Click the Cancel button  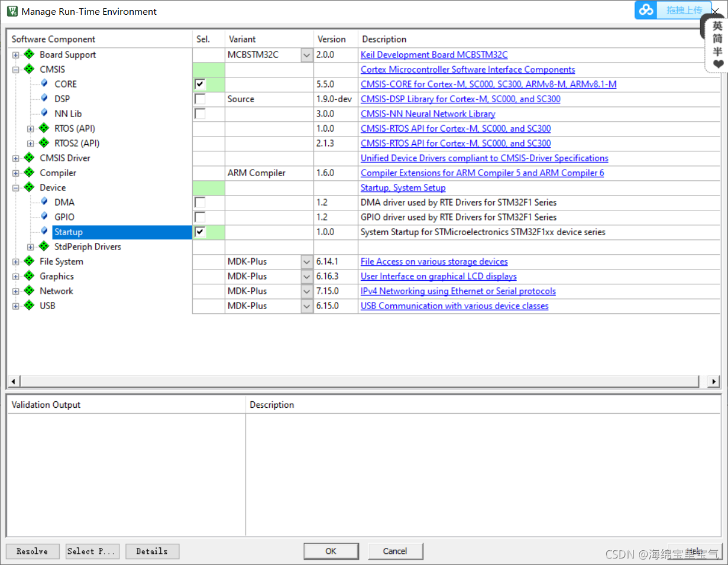(395, 551)
